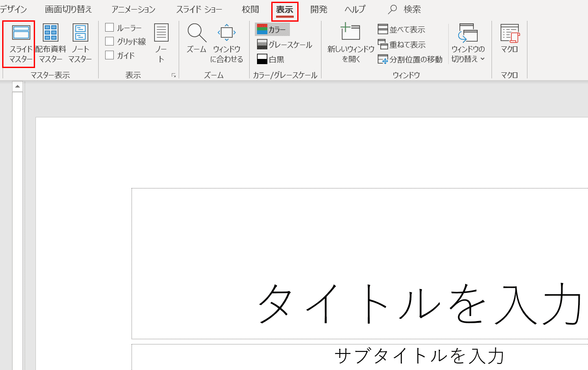Open the Help (ヘルプ) tab
Screen dimensions: 588x370
point(355,9)
